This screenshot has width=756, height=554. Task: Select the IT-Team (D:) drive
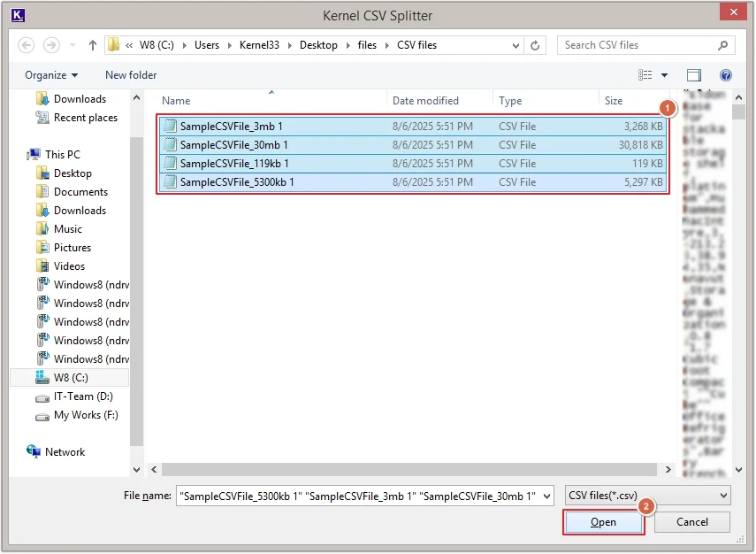(83, 396)
